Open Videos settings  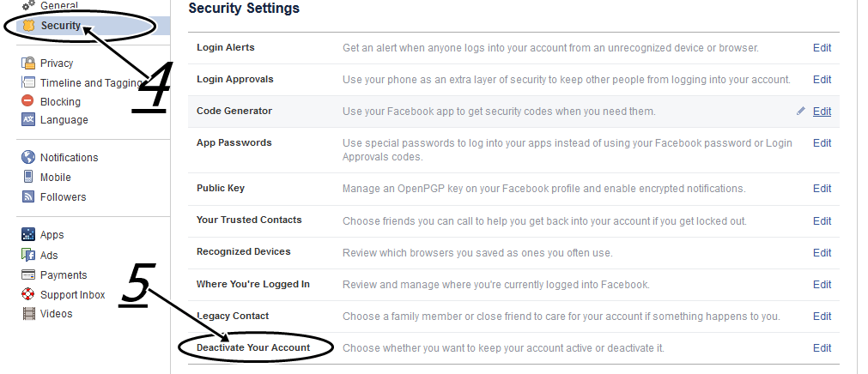pyautogui.click(x=57, y=314)
